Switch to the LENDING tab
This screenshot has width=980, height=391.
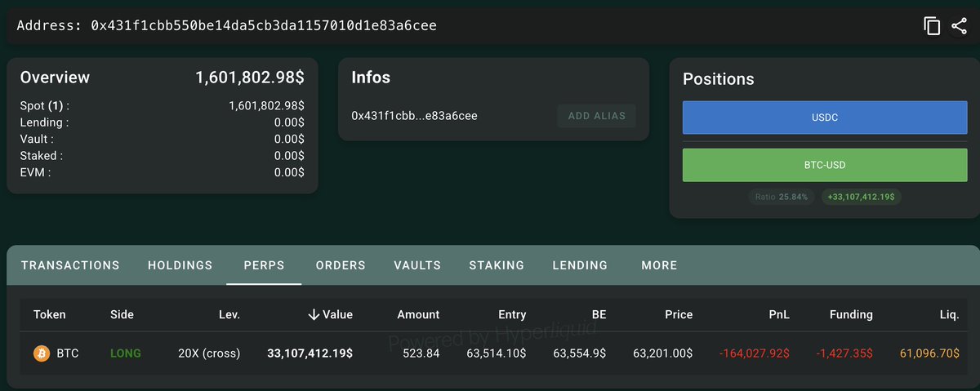(580, 265)
